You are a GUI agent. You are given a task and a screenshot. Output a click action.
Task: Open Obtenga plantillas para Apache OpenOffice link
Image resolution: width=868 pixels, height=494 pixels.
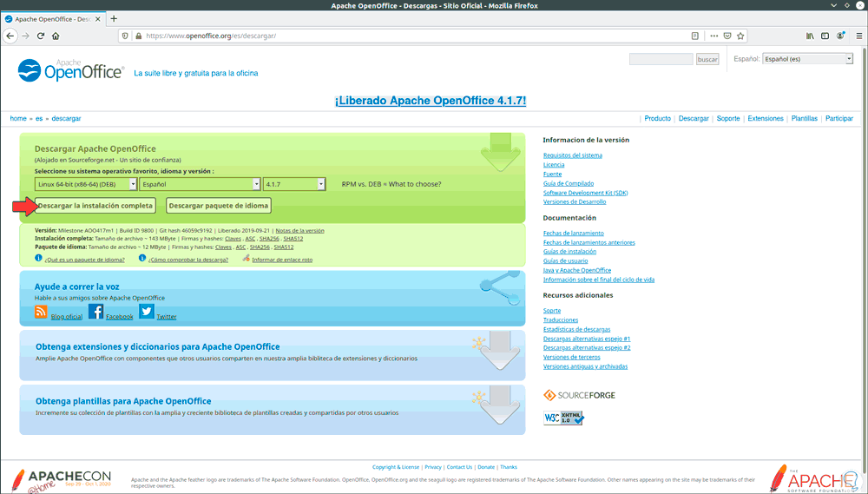point(123,401)
